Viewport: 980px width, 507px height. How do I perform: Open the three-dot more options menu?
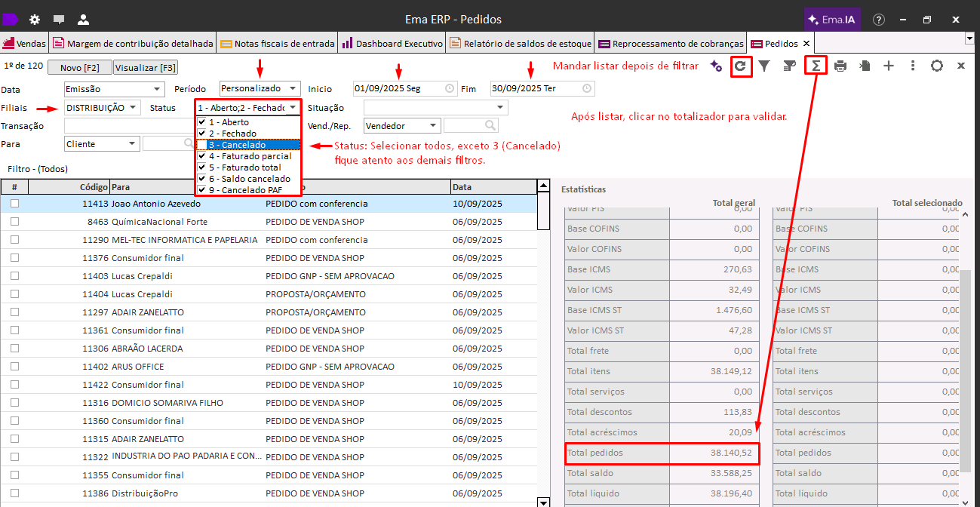(x=913, y=66)
